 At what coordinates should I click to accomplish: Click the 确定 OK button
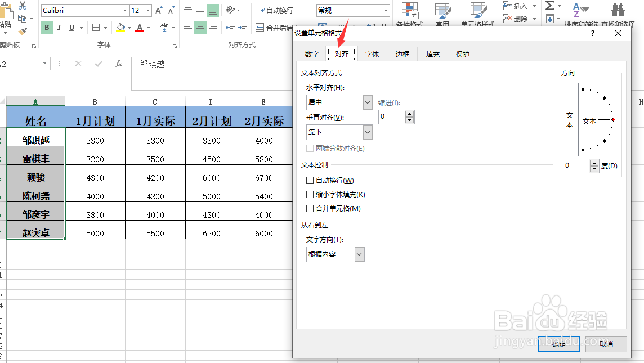pyautogui.click(x=559, y=344)
